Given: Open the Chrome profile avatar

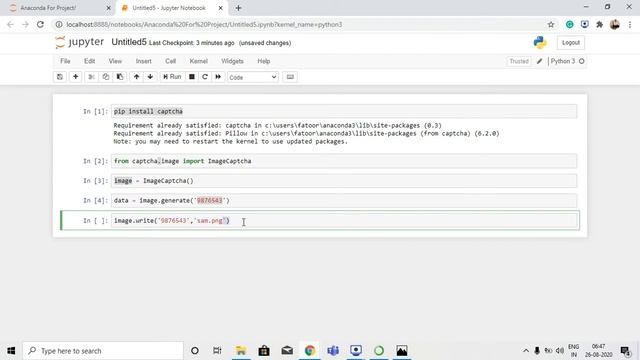Looking at the screenshot, I should [615, 24].
